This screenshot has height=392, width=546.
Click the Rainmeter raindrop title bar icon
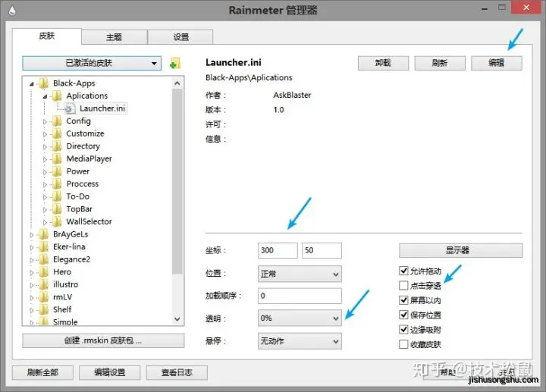coord(12,11)
